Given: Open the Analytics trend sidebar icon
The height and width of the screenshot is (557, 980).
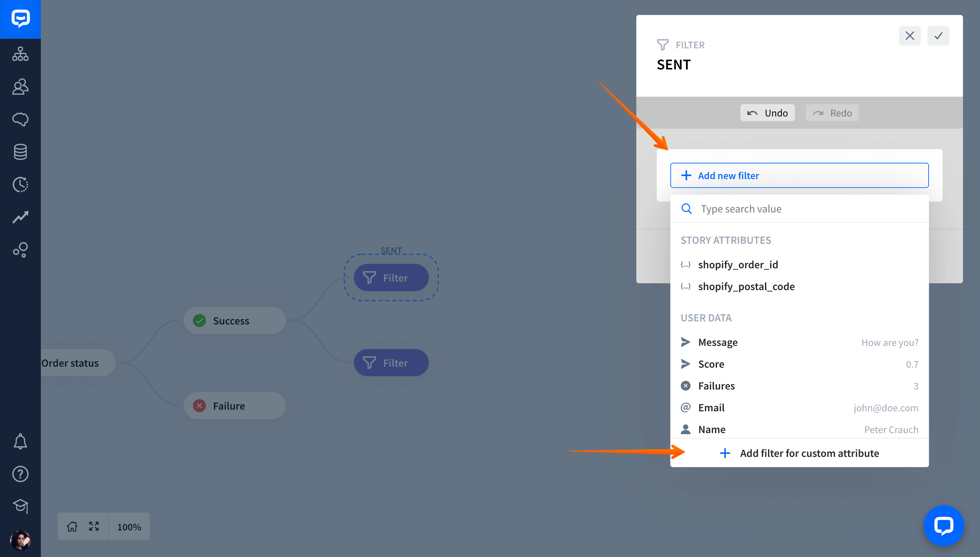Looking at the screenshot, I should (x=20, y=217).
